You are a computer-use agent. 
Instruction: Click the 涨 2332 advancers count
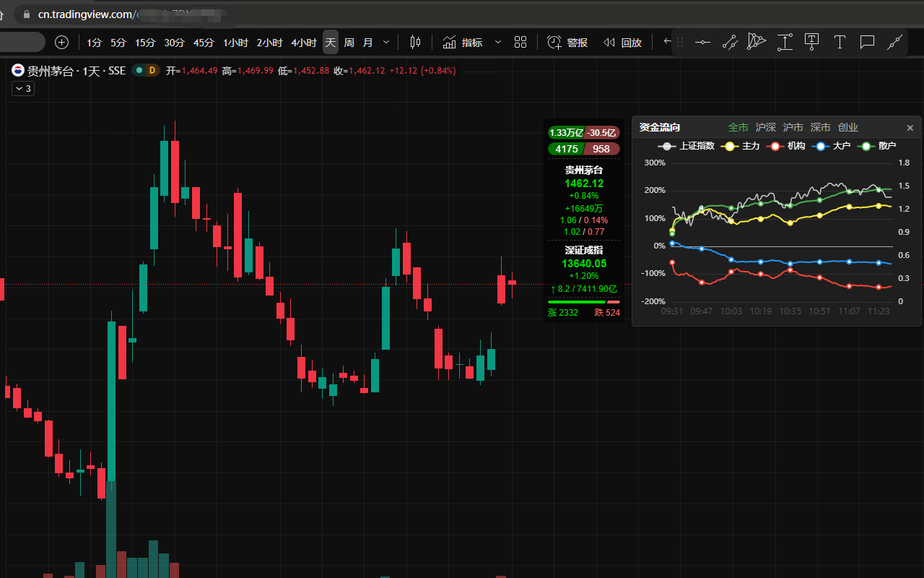pyautogui.click(x=563, y=313)
